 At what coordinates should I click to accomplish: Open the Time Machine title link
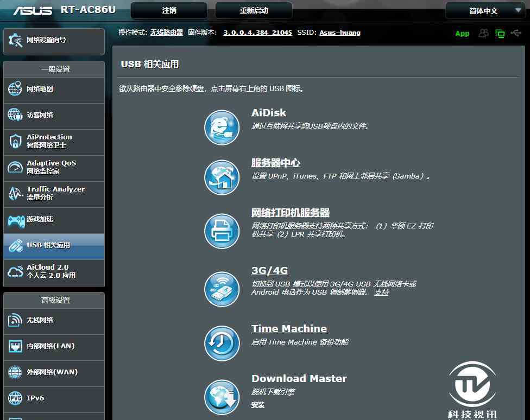click(289, 329)
